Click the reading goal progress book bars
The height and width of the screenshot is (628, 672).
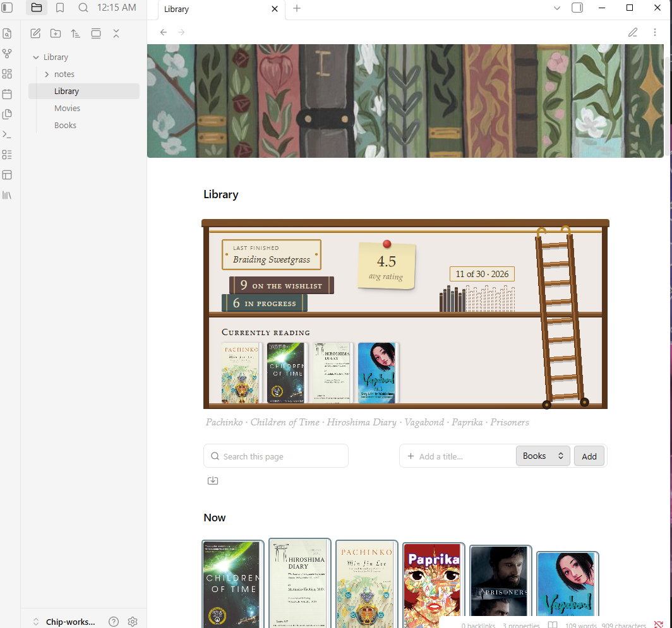[477, 299]
